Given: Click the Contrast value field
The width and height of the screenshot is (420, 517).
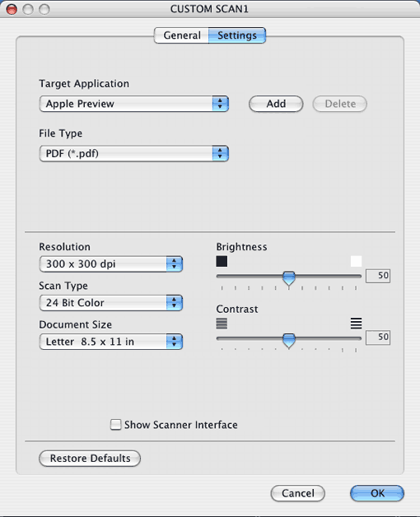Looking at the screenshot, I should (x=378, y=338).
